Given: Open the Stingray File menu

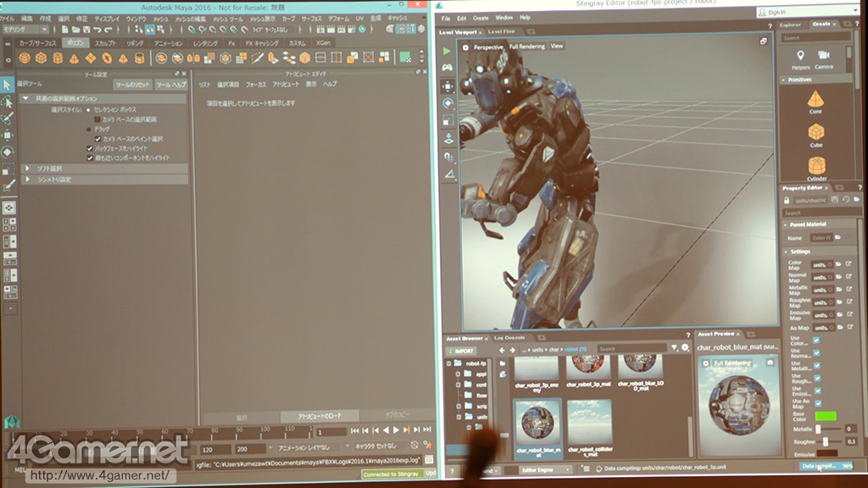Looking at the screenshot, I should click(x=446, y=19).
